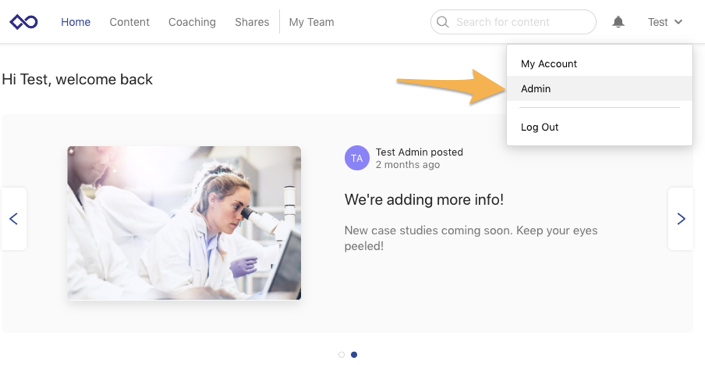Image resolution: width=705 pixels, height=365 pixels.
Task: Click the search magnifier icon
Action: (443, 22)
